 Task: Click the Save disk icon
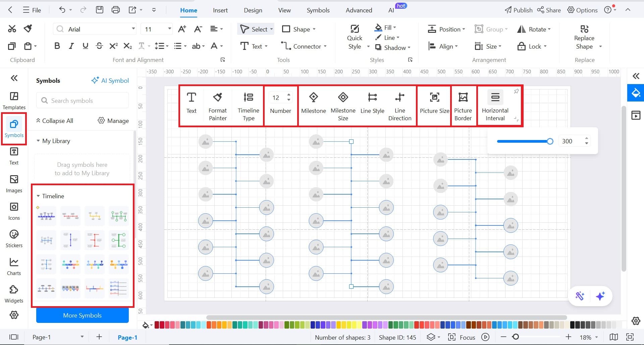(x=100, y=10)
